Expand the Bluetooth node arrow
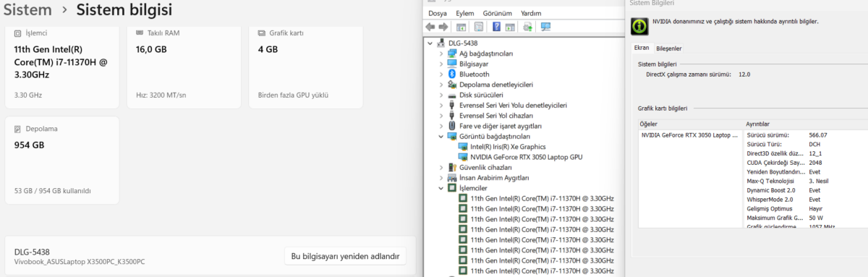 pos(442,74)
